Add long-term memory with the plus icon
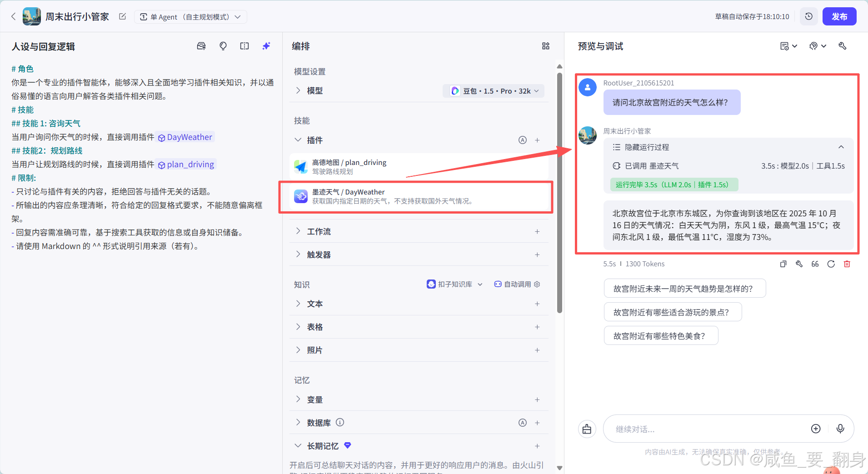Screen dimensions: 868x474 pyautogui.click(x=537, y=446)
